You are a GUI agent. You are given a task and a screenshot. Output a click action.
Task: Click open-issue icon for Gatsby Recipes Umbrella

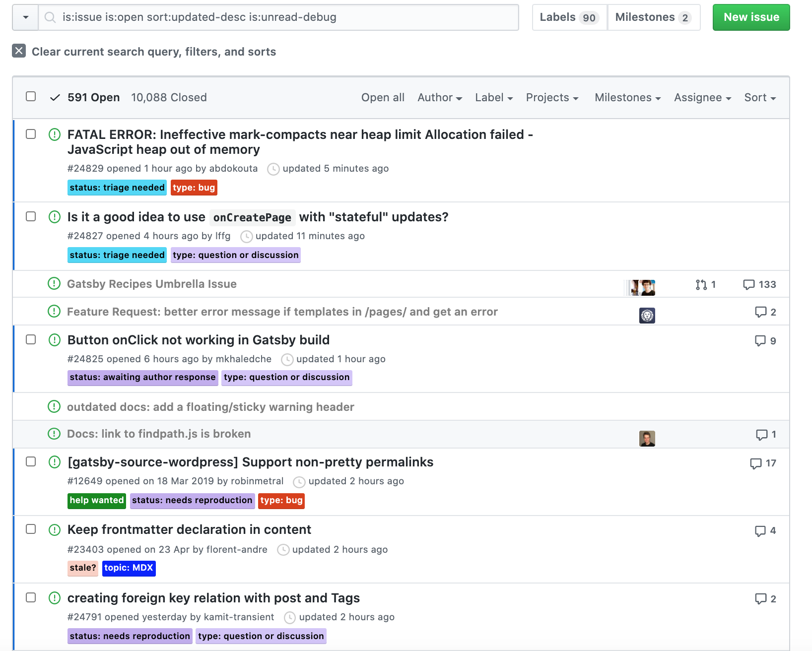pos(54,283)
